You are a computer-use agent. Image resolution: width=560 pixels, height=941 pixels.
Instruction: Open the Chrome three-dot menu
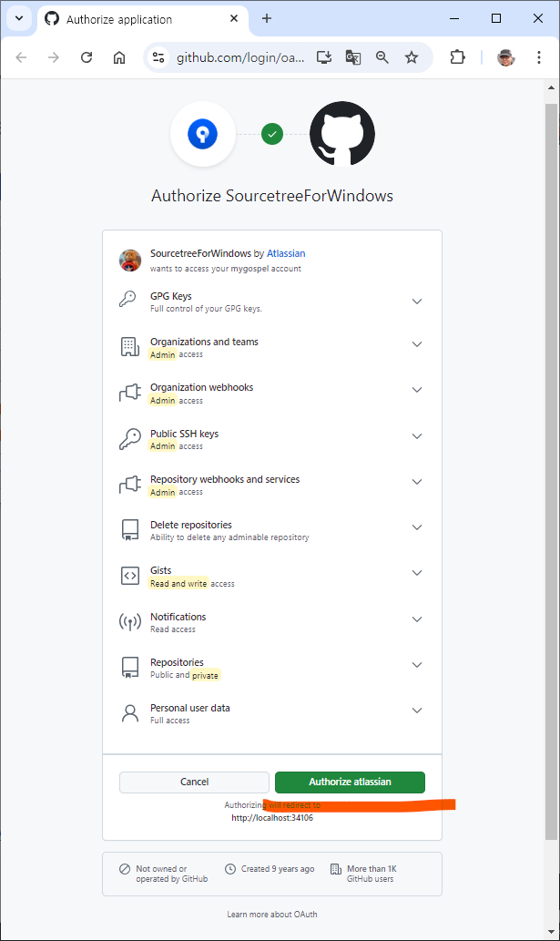(539, 57)
